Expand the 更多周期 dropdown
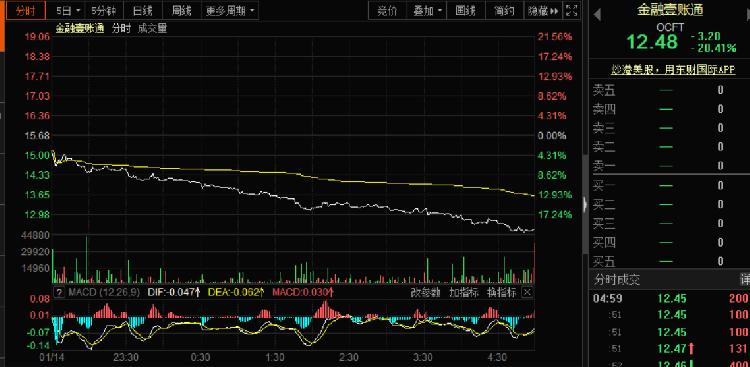 [230, 10]
